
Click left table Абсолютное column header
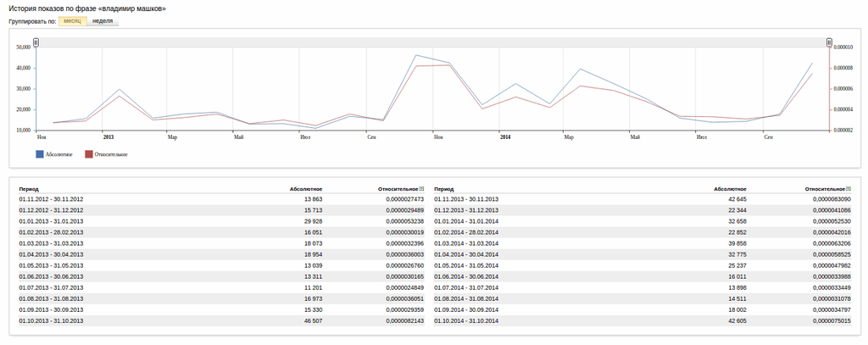[x=306, y=189]
